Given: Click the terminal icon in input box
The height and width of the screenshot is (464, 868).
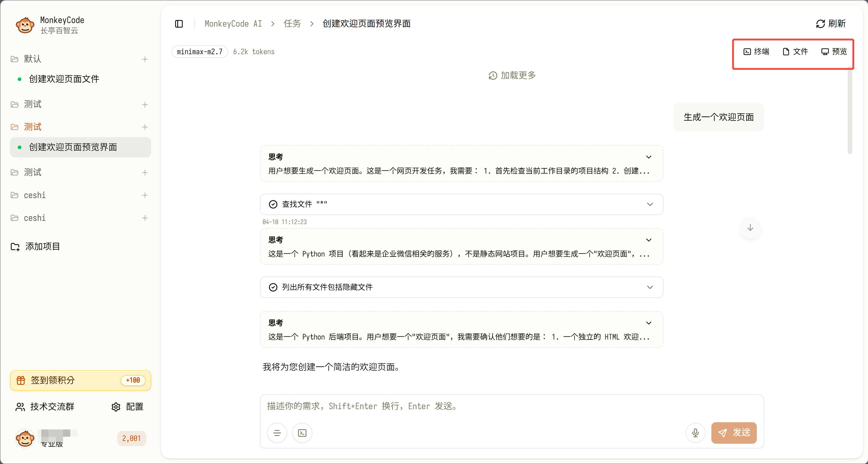Looking at the screenshot, I should click(302, 433).
